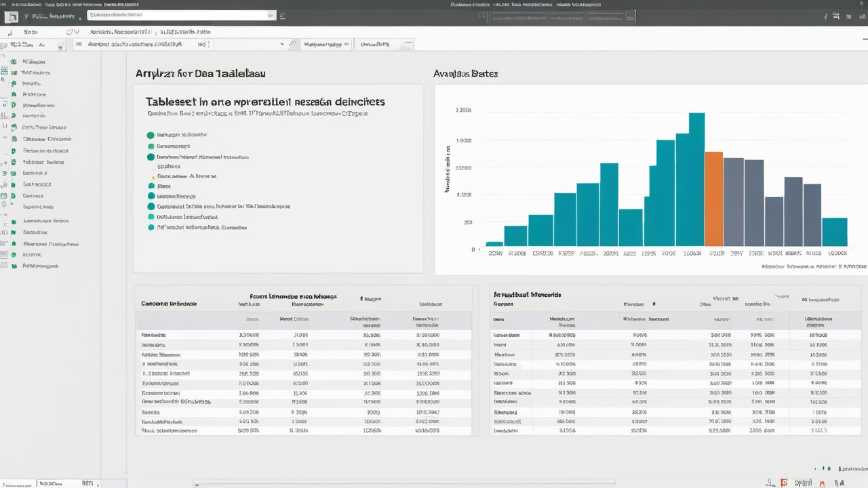Click the PDF icon in the bottom status bar
The image size is (868, 488).
point(783,483)
